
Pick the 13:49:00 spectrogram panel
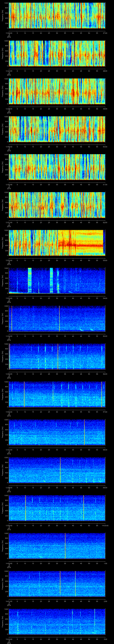pyautogui.click(x=57, y=129)
